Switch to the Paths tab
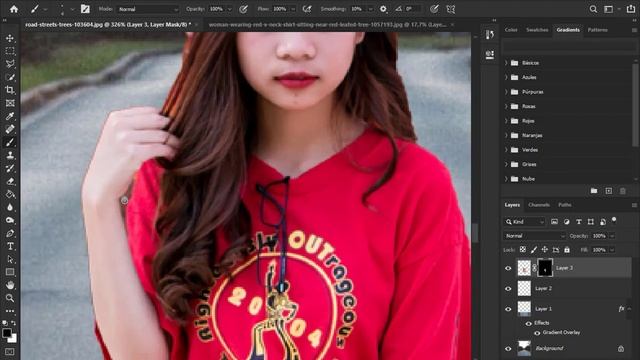 click(x=565, y=205)
